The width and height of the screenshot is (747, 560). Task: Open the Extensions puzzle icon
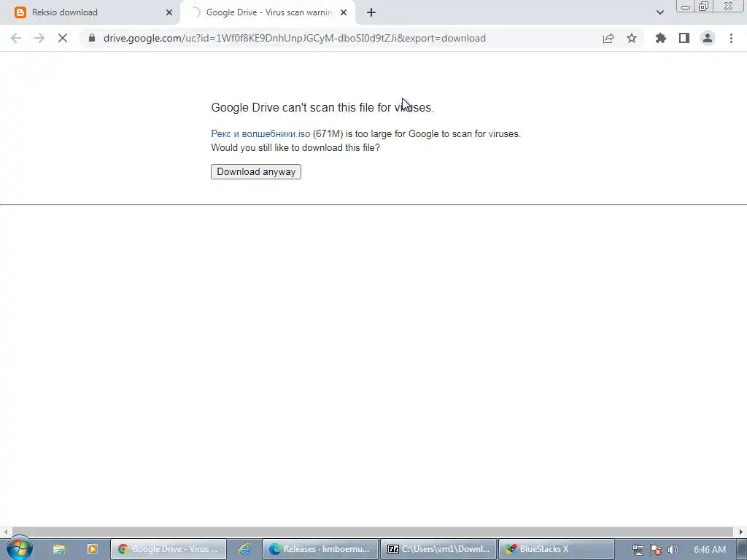pyautogui.click(x=661, y=38)
